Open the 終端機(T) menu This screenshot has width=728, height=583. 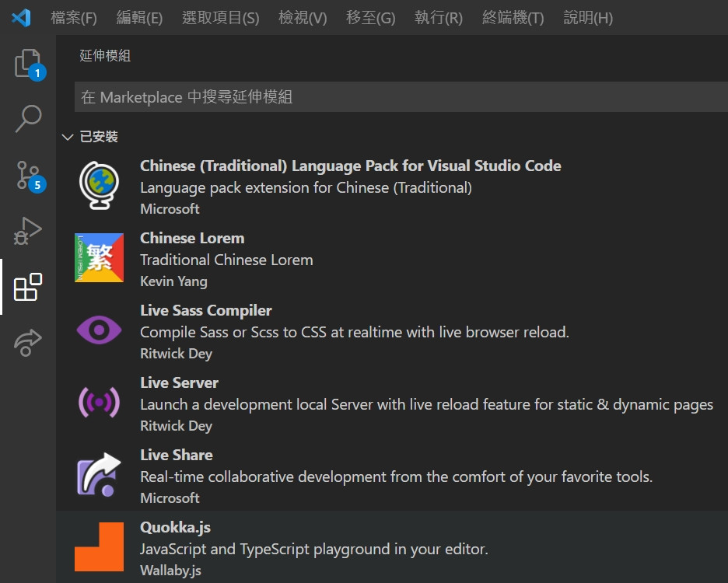point(513,18)
